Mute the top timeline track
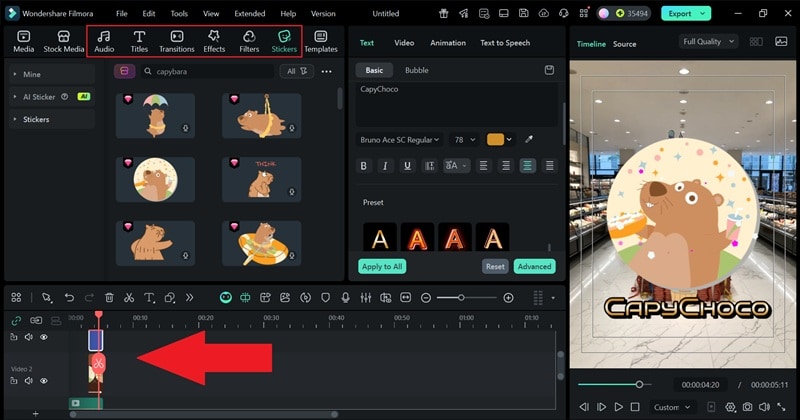This screenshot has height=420, width=800. (x=29, y=337)
